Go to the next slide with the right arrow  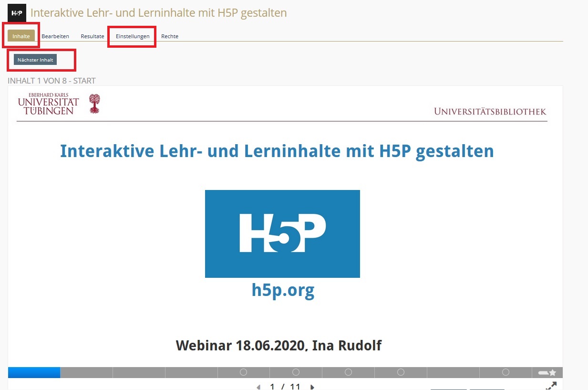click(312, 387)
